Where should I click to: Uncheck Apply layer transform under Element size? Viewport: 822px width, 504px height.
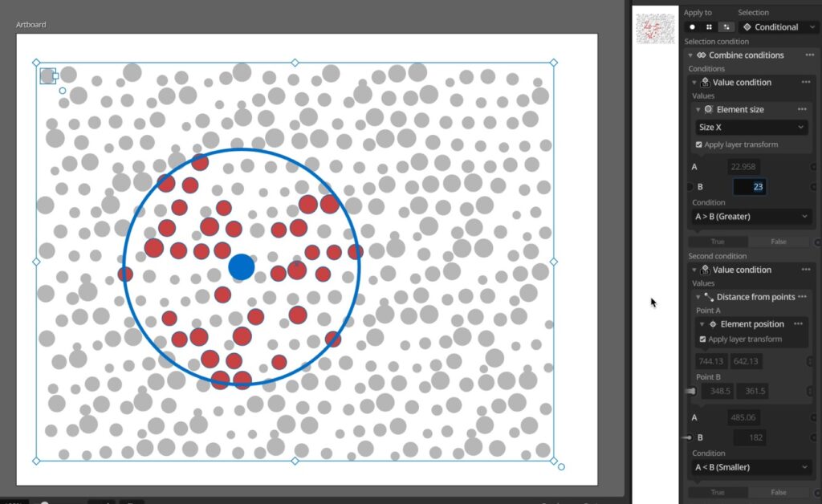pyautogui.click(x=700, y=144)
